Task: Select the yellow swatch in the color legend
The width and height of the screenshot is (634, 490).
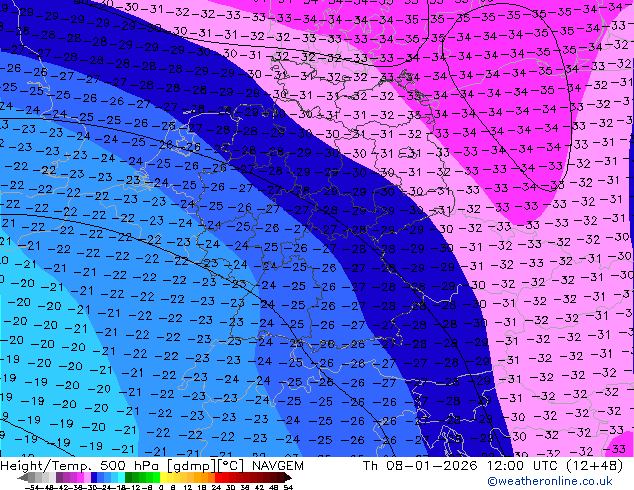Action: (163, 478)
